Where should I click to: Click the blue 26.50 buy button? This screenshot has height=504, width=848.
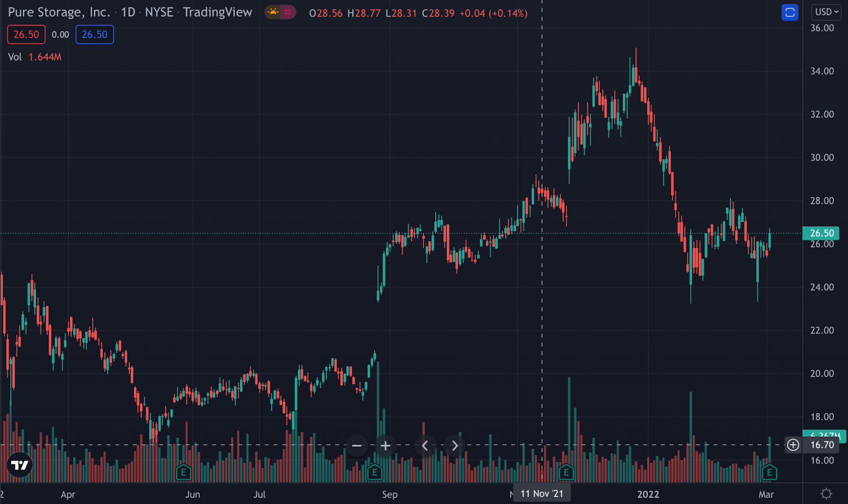coord(94,34)
